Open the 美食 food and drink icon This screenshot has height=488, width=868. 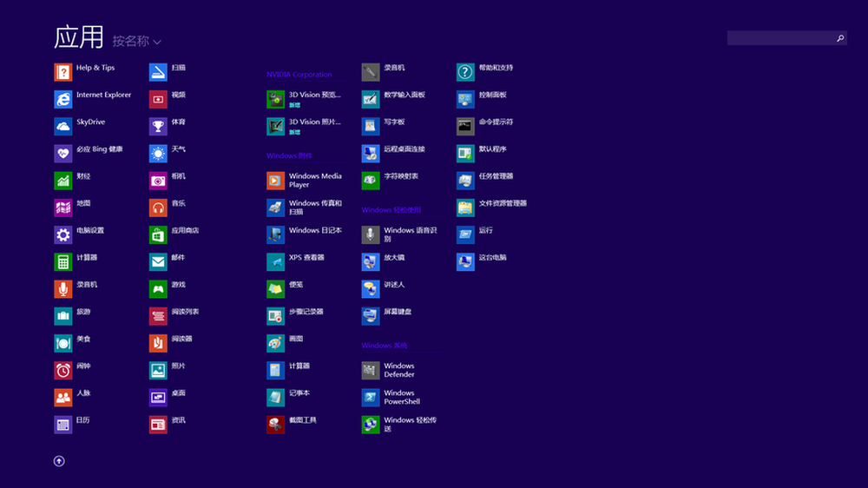(x=63, y=344)
